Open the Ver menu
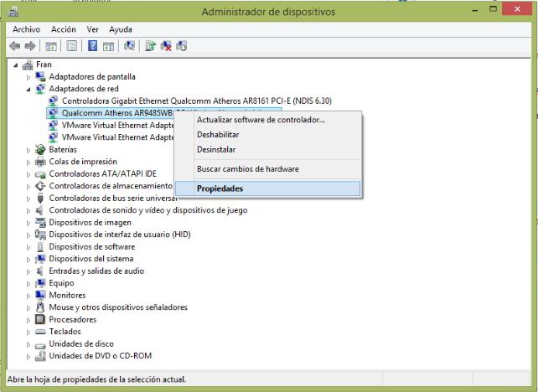Viewport: 538px width, 392px height. (x=93, y=29)
